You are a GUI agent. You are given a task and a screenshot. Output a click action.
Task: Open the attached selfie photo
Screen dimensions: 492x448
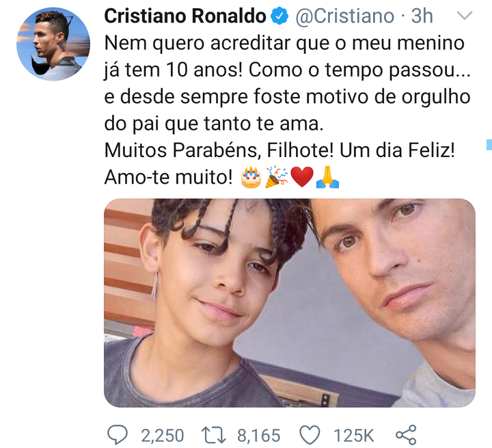(289, 303)
